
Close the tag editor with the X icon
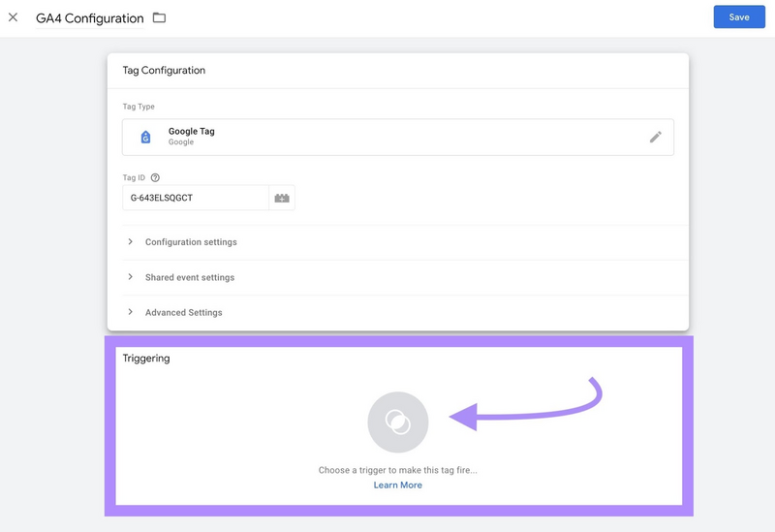coord(13,17)
